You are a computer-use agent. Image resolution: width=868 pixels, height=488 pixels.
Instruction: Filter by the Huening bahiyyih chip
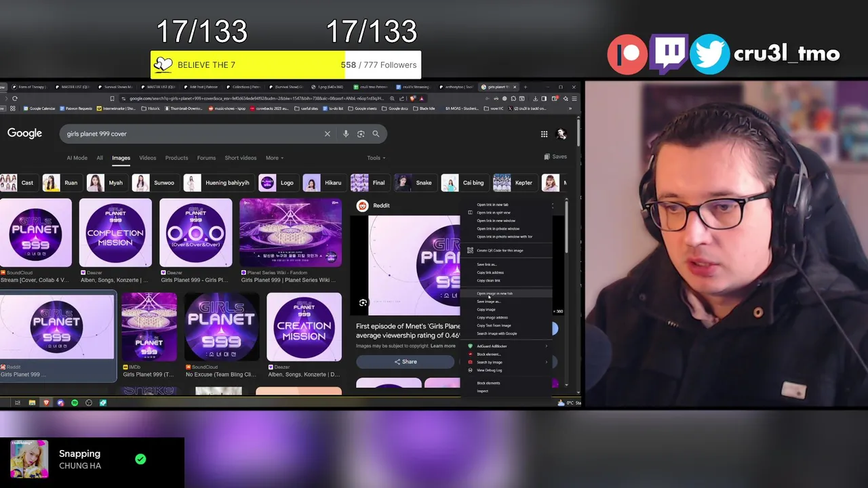(218, 182)
